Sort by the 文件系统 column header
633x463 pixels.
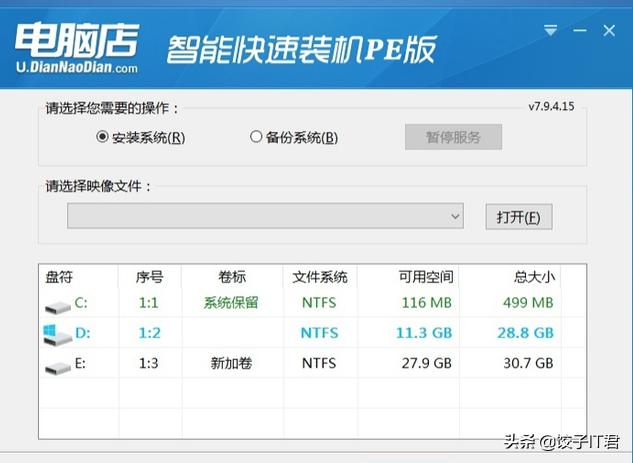coord(320,277)
